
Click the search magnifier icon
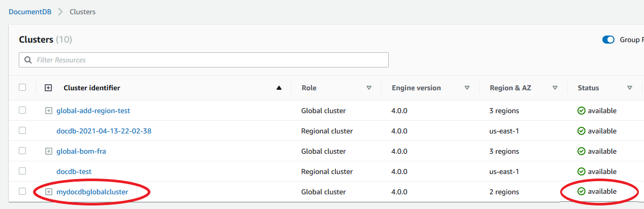pyautogui.click(x=27, y=60)
